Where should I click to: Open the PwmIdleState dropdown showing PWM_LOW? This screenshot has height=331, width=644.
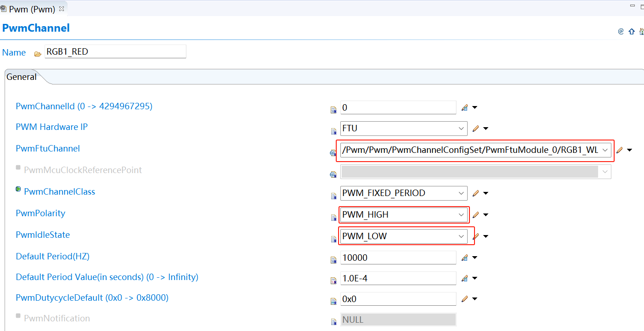(x=461, y=236)
